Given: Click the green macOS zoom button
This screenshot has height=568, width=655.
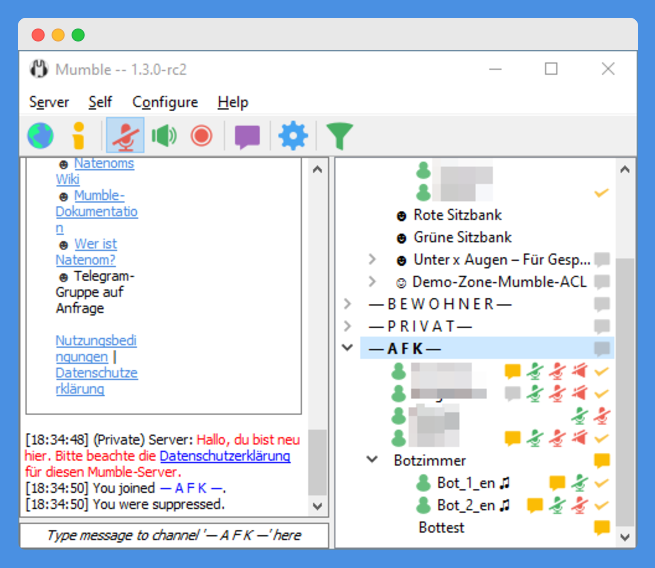Looking at the screenshot, I should pyautogui.click(x=78, y=35).
